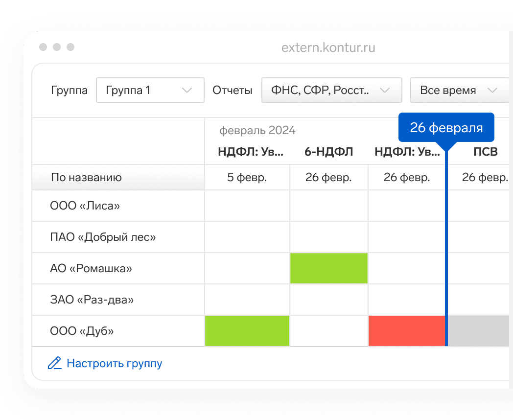Expand the Группа 1 dropdown
513x420 pixels.
(x=150, y=90)
